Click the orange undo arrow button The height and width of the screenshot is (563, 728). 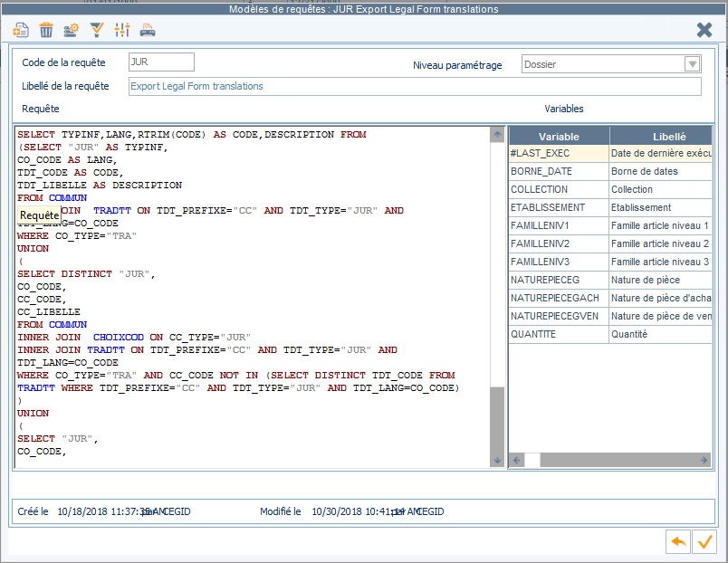coord(678,541)
